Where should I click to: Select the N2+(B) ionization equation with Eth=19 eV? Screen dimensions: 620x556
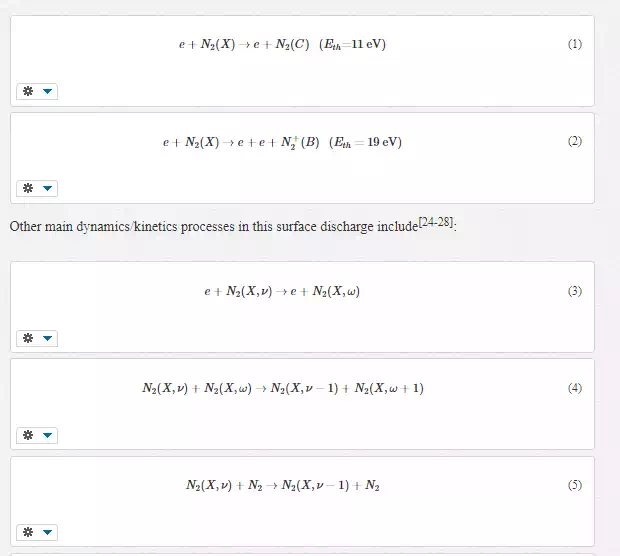coord(282,143)
